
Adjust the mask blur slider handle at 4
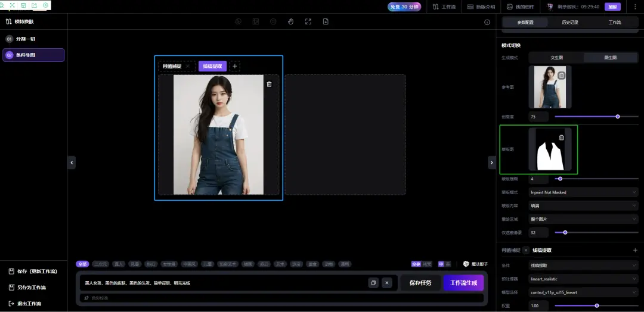[560, 179]
